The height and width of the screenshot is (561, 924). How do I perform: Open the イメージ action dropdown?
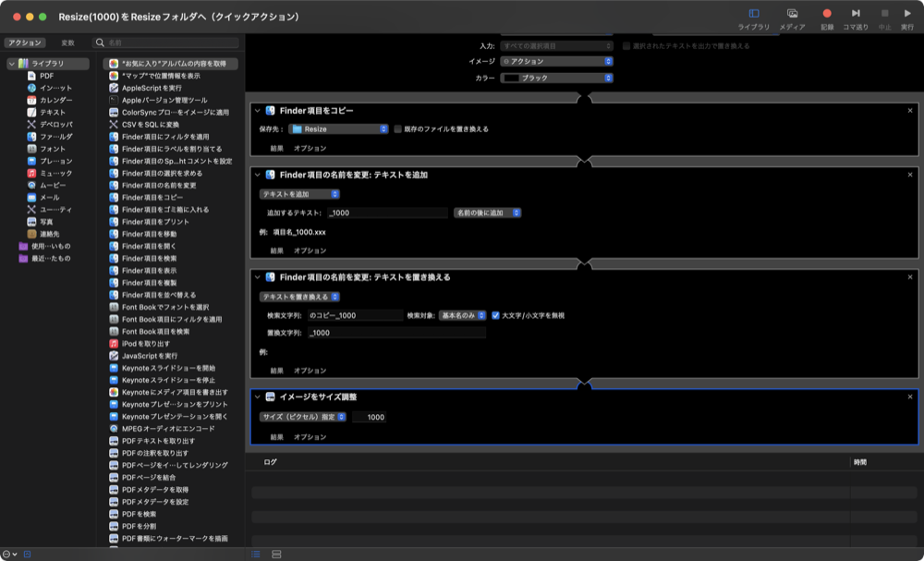click(x=557, y=61)
